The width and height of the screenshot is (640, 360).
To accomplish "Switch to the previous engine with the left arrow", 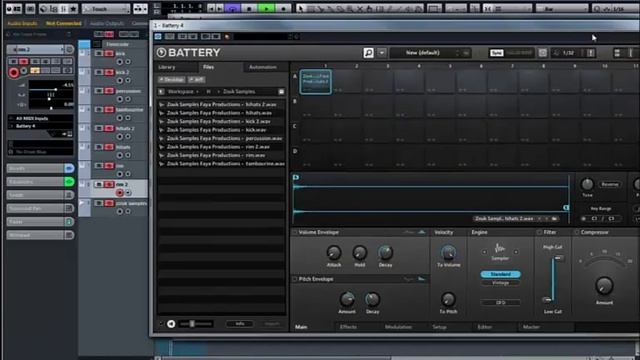I will tap(484, 252).
